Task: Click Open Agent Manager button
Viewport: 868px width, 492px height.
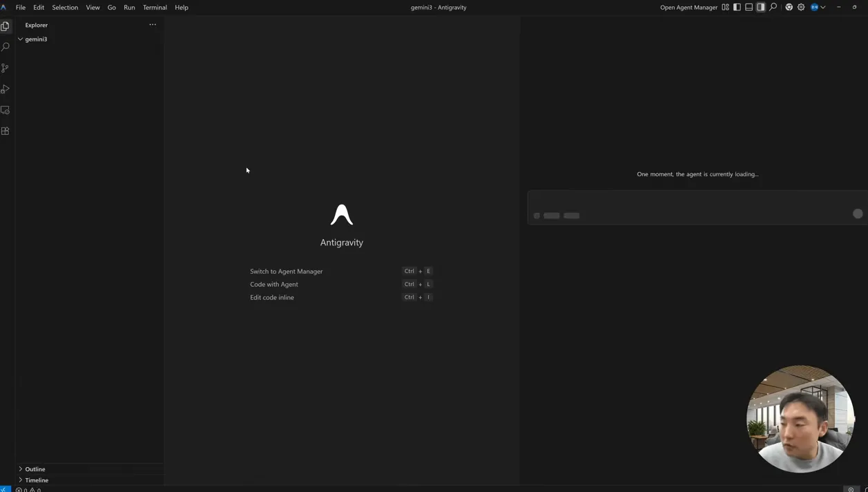Action: point(688,7)
